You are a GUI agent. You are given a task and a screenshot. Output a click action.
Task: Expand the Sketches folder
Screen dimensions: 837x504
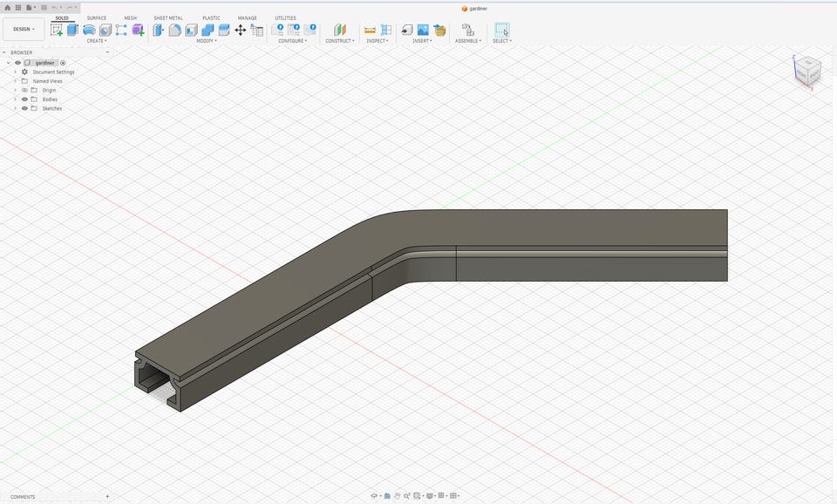[x=15, y=108]
